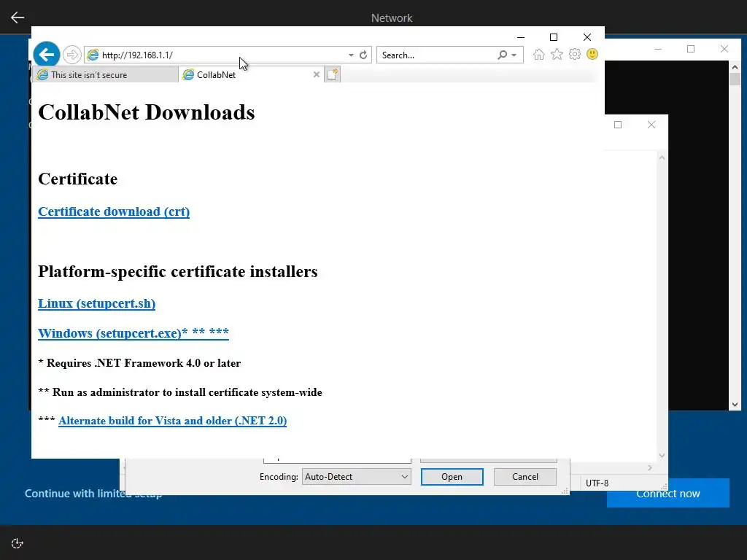Open the Ease of Access icon

click(18, 543)
